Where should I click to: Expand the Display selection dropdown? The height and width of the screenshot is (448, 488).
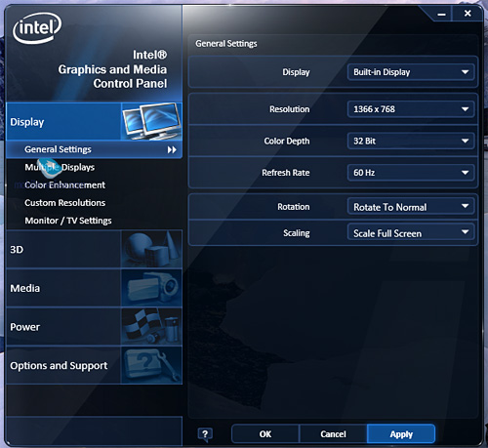tap(411, 72)
